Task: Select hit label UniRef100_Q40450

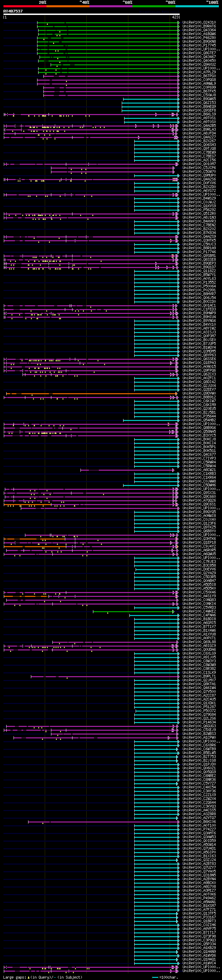Action: click(199, 60)
